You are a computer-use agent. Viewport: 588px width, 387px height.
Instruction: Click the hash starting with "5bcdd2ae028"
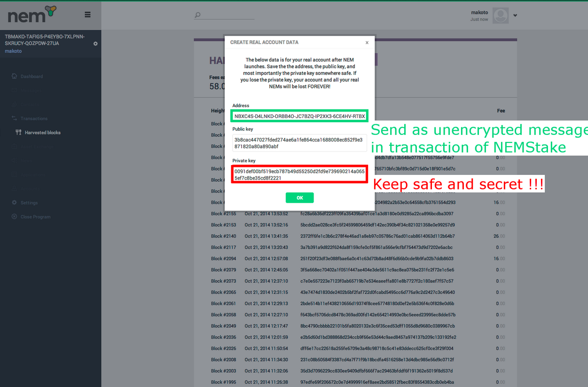tap(377, 225)
